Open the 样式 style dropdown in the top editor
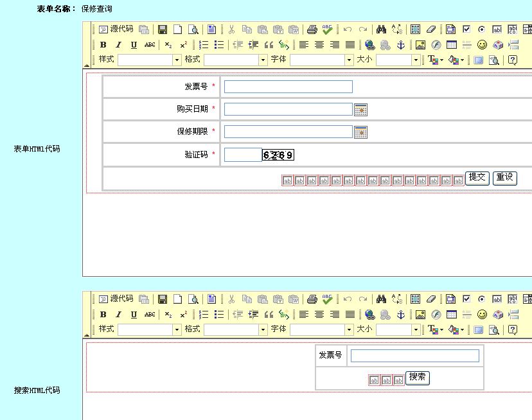This screenshot has height=420, width=532. coord(150,60)
